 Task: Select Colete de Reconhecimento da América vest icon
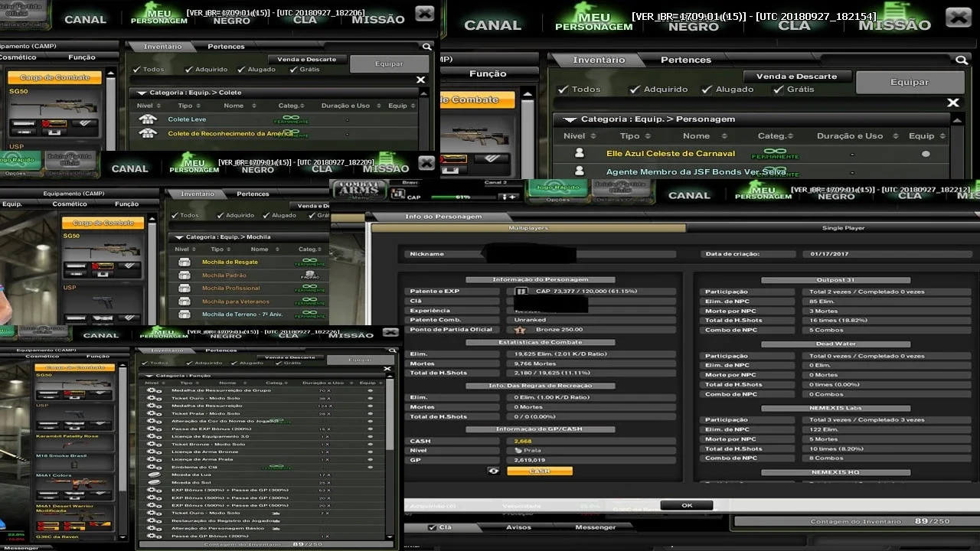(147, 133)
